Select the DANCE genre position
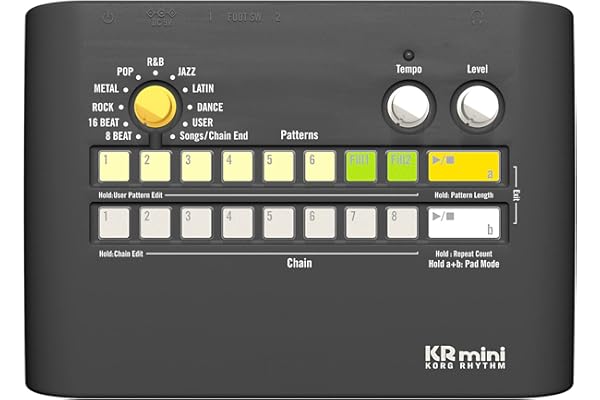The height and width of the screenshot is (400, 600). coord(209,106)
